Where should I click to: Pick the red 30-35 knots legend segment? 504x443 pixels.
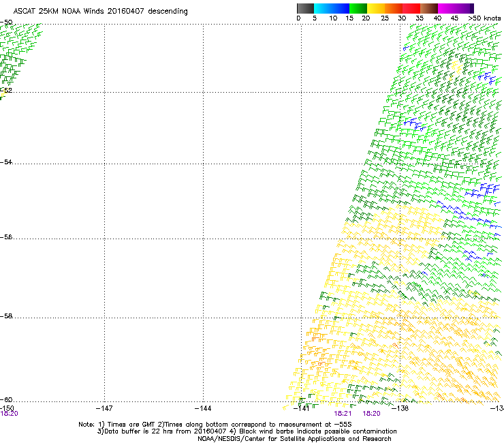[x=411, y=8]
